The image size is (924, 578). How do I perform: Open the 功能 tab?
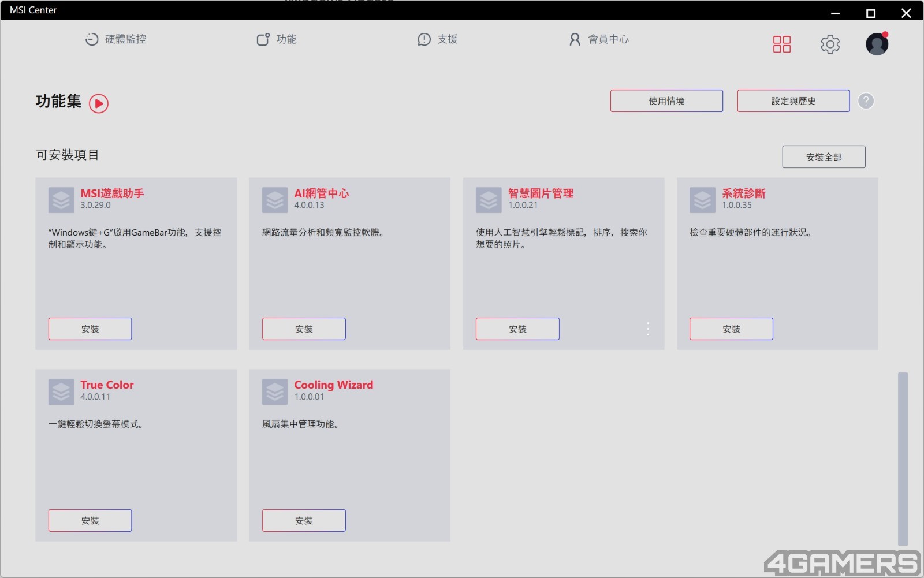click(x=277, y=39)
